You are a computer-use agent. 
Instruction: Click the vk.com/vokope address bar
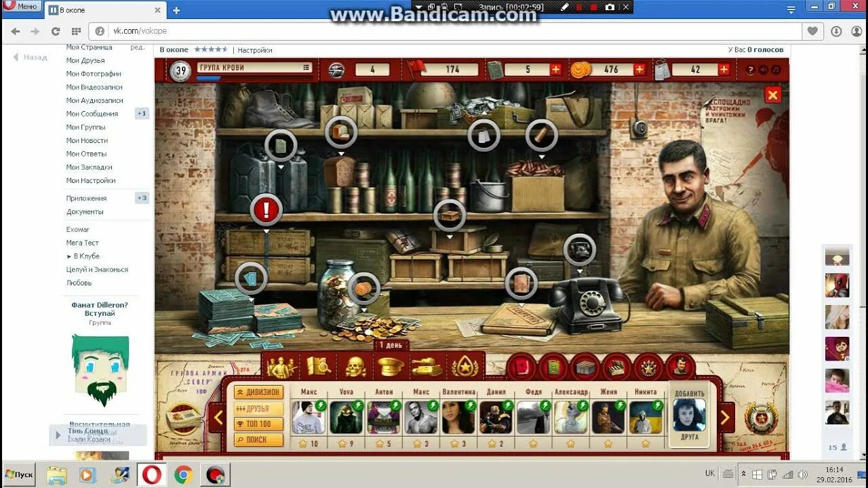[x=444, y=31]
